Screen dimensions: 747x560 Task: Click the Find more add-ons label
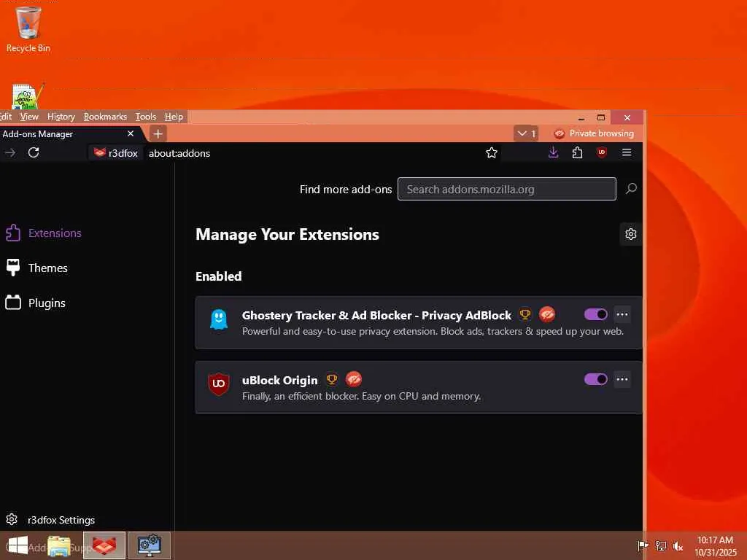tap(345, 190)
